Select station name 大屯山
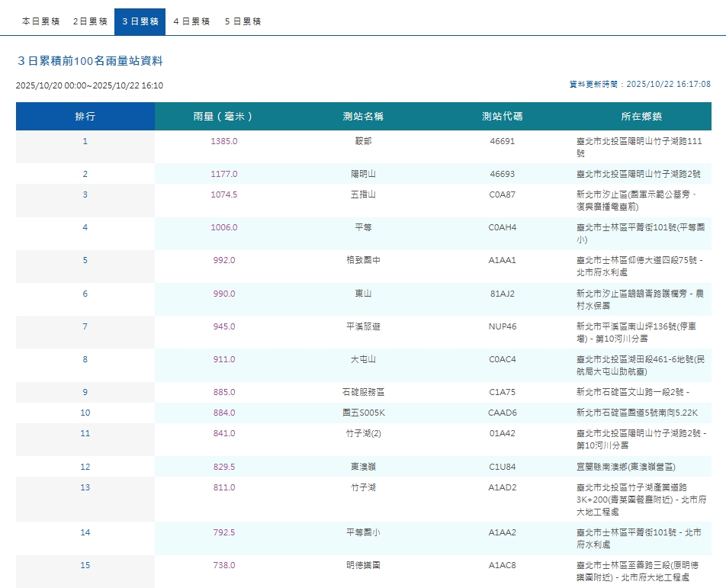 (x=363, y=359)
